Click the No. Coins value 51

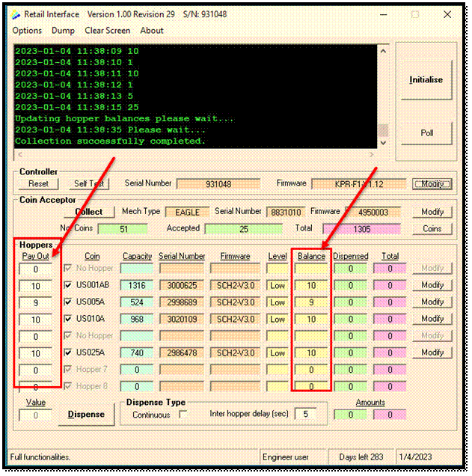tap(123, 229)
